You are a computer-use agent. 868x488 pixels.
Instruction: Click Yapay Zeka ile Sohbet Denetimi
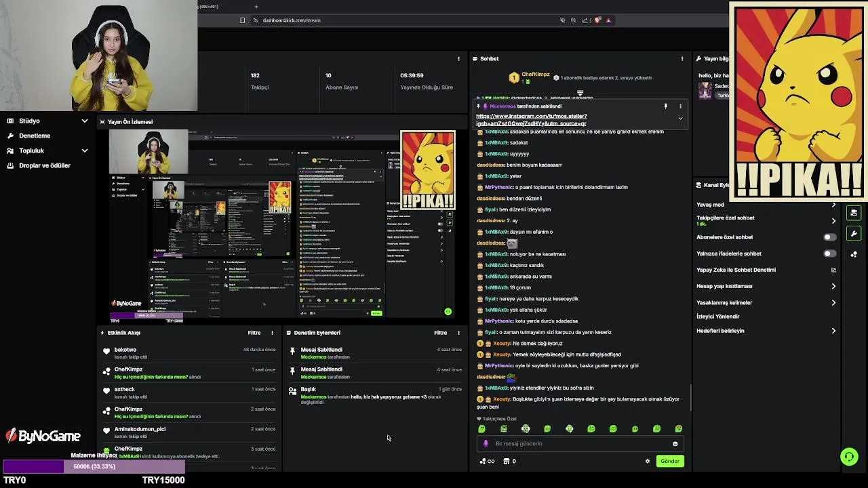(736, 270)
